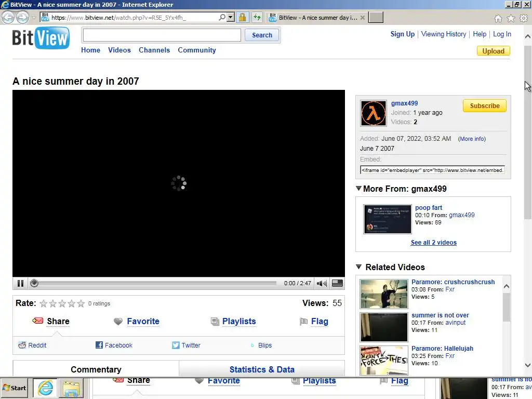Click the Favorite heart icon
Image resolution: width=532 pixels, height=399 pixels.
[x=118, y=321]
